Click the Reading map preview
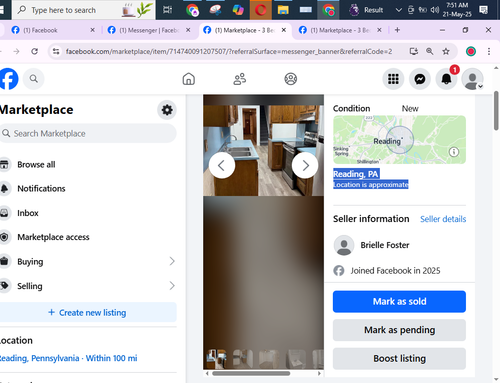Image resolution: width=500 pixels, height=383 pixels. (x=399, y=140)
